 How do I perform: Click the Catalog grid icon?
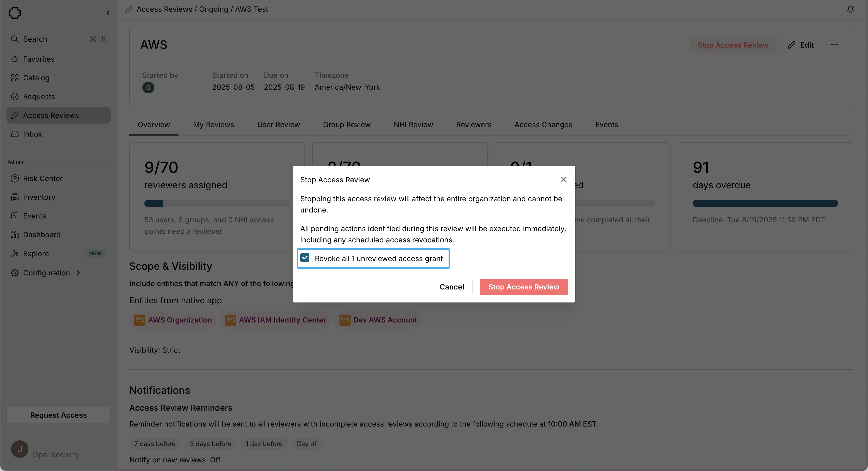pyautogui.click(x=15, y=78)
